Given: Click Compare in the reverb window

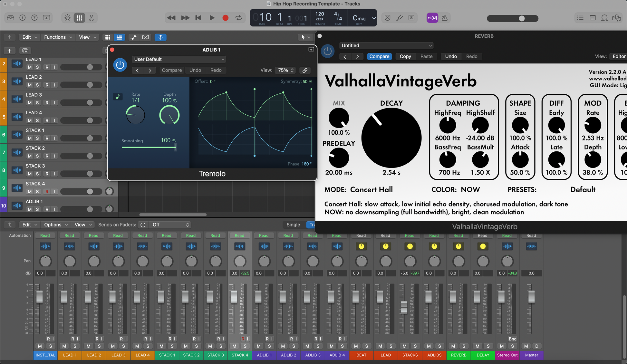Looking at the screenshot, I should point(379,56).
